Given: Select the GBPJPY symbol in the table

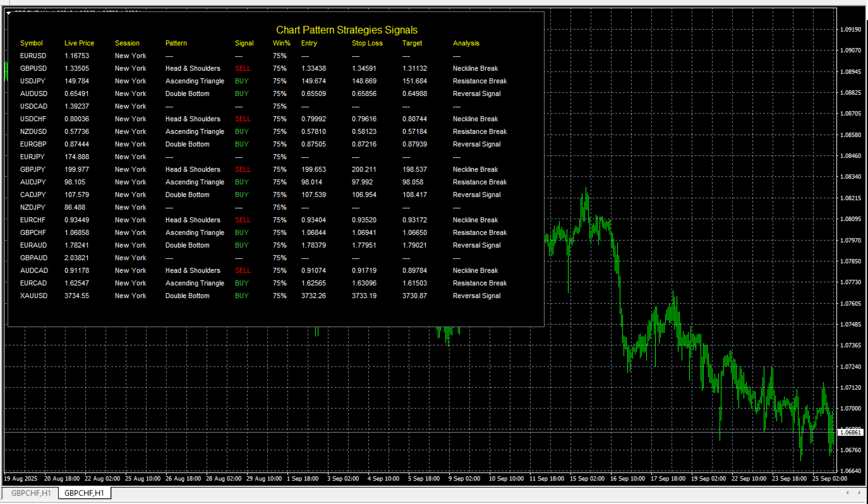Looking at the screenshot, I should click(33, 169).
